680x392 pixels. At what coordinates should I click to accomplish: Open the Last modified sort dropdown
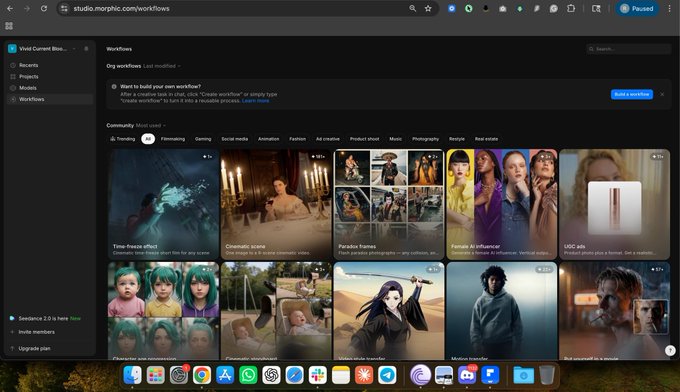[x=161, y=66]
